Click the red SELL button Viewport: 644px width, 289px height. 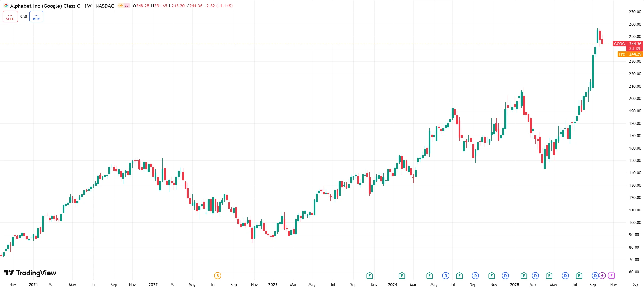click(x=10, y=17)
